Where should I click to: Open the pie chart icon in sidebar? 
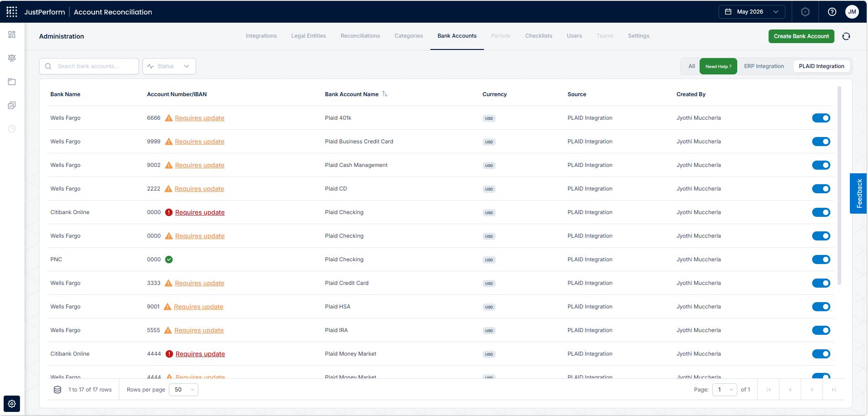12,129
